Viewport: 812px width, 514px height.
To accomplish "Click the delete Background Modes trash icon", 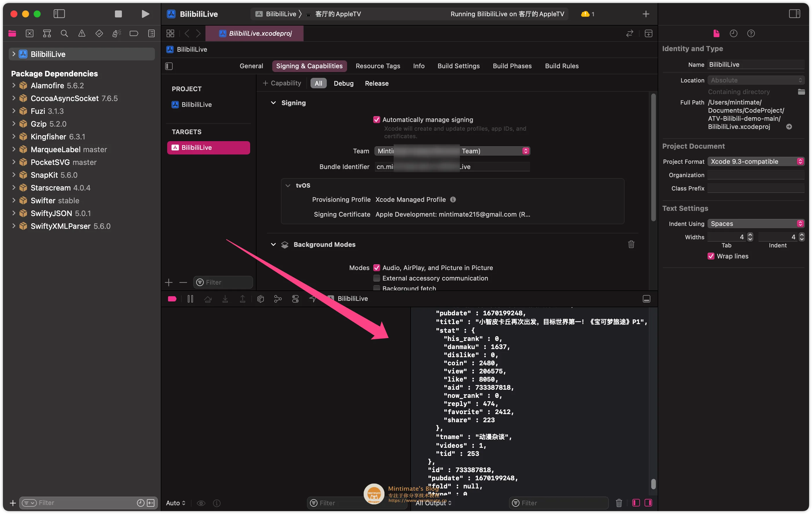I will click(631, 245).
